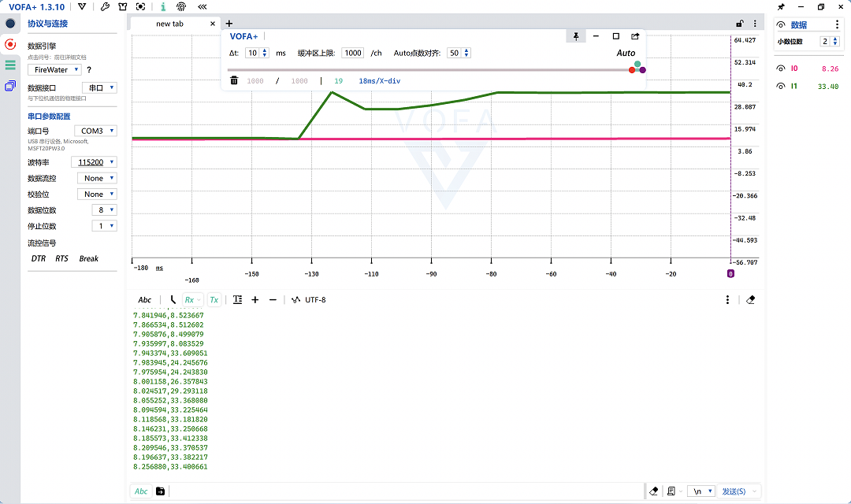Add a new tab with the plus button
851x504 pixels.
229,24
